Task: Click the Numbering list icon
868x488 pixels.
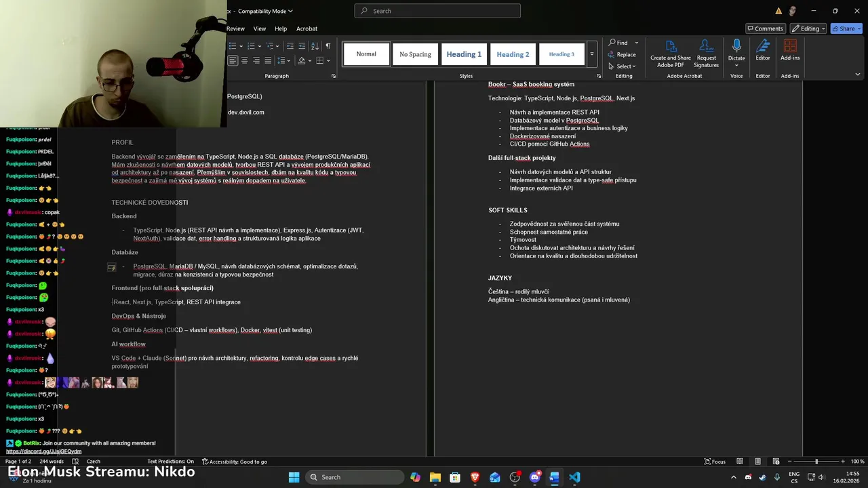Action: tap(251, 46)
